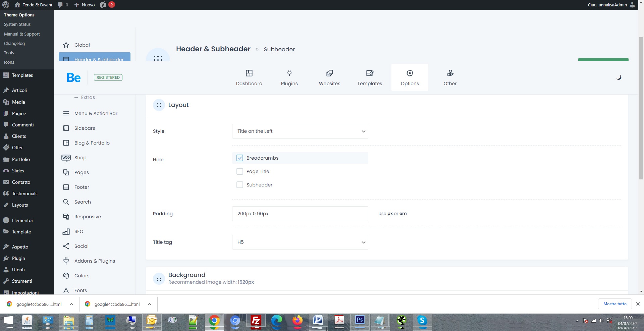The height and width of the screenshot is (331, 644).
Task: Open Ciao, annalisaAdmin profile menu
Action: point(611,5)
